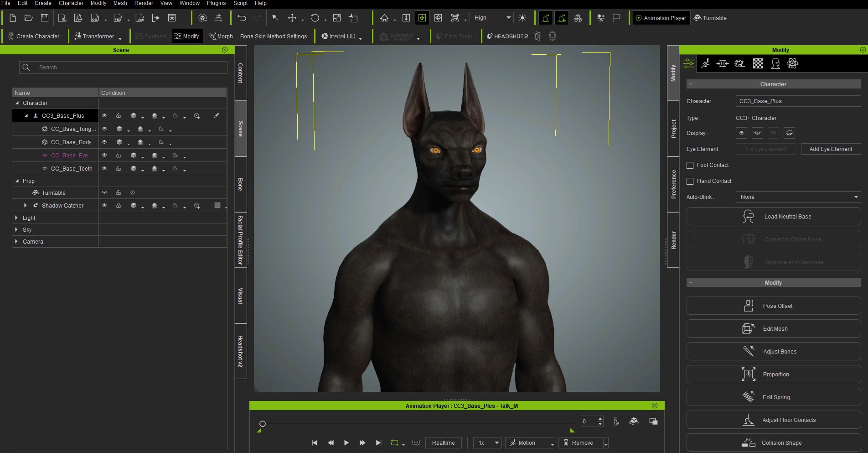Switch to the Content side tab
Screen dimensions: 868x453
[241, 73]
